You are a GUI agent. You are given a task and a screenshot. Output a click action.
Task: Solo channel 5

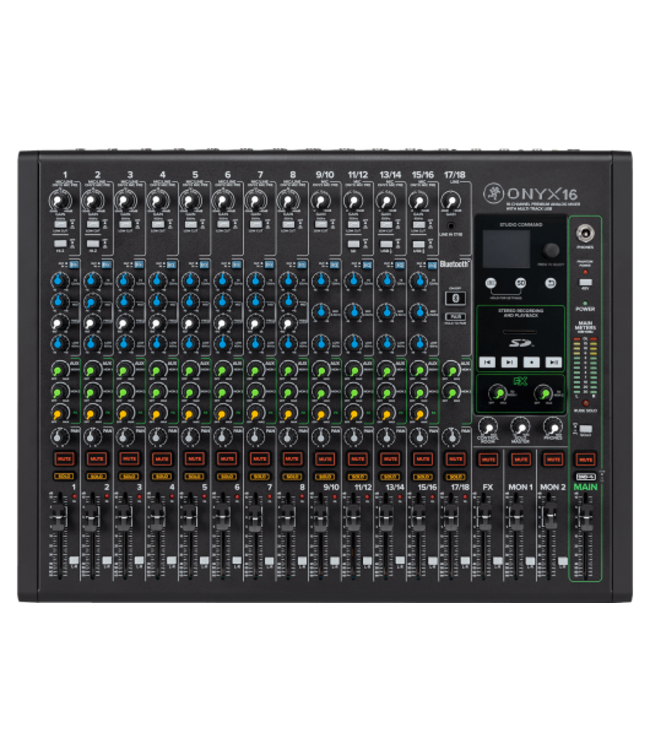click(194, 476)
